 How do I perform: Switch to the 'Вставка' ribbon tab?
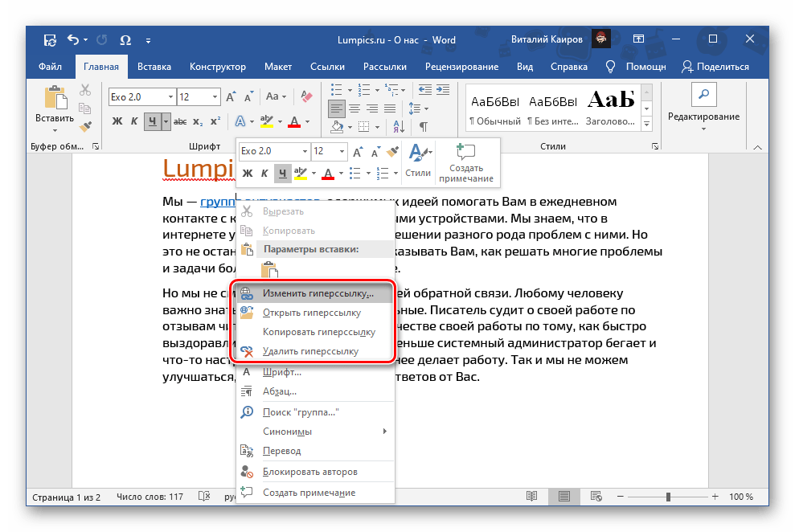pyautogui.click(x=154, y=67)
